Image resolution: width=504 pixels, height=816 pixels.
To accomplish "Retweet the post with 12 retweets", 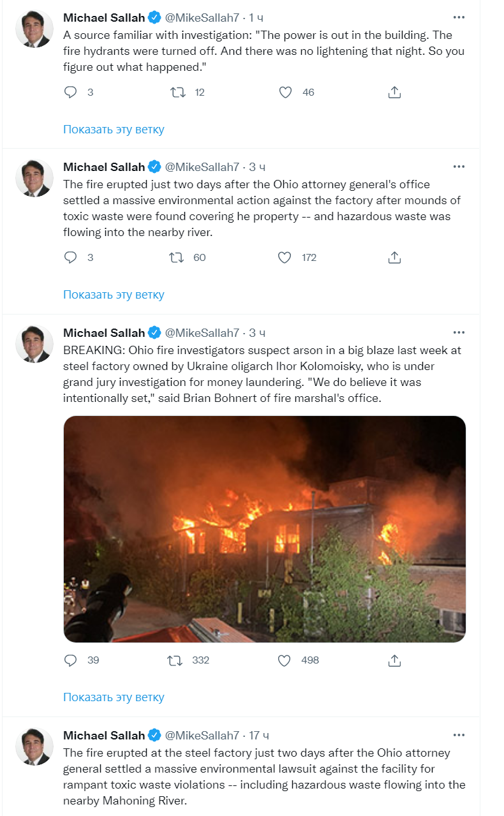I will (x=178, y=93).
